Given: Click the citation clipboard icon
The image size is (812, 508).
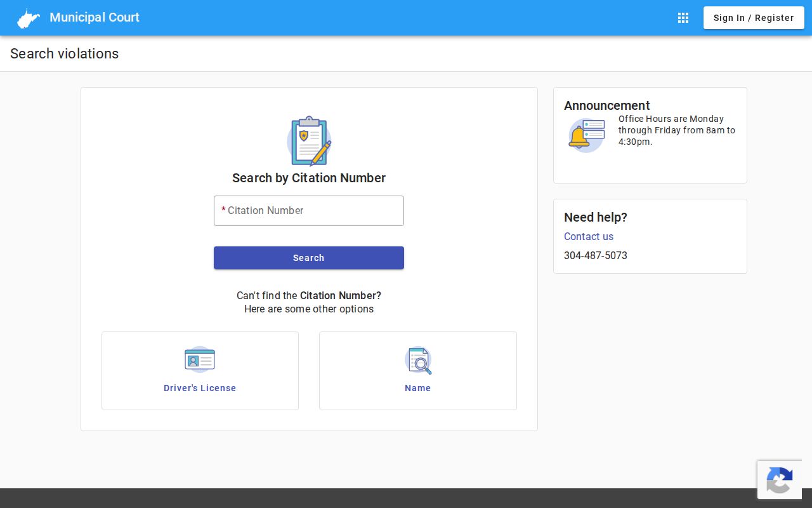Looking at the screenshot, I should (309, 141).
